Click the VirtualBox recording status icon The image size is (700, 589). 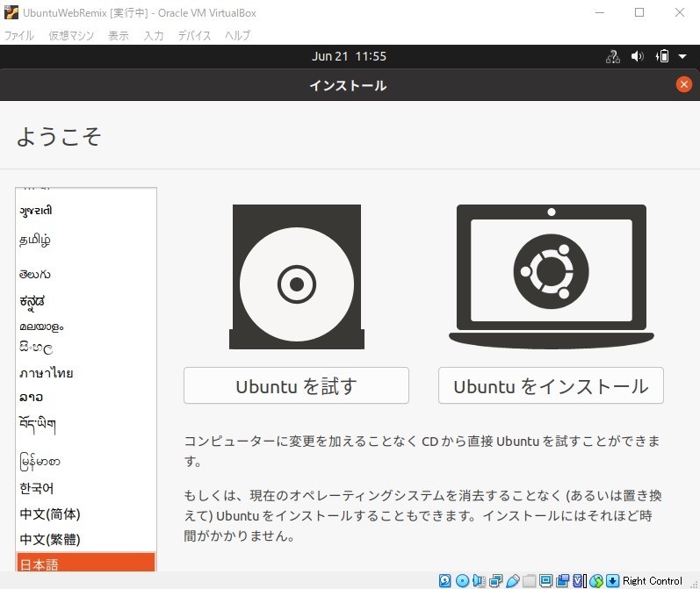point(563,580)
